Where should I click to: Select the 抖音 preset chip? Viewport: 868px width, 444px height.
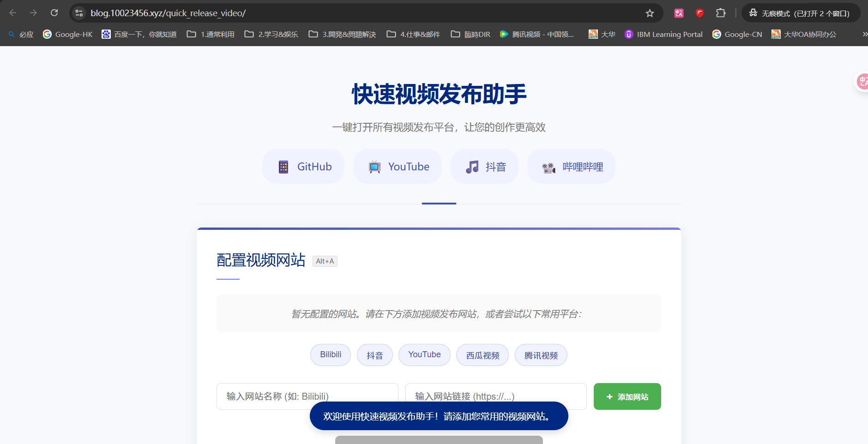point(375,355)
